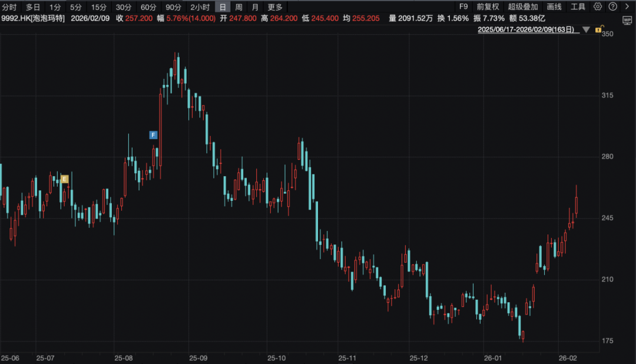Click the low price 245.400
This screenshot has width=636, height=364.
pyautogui.click(x=325, y=18)
